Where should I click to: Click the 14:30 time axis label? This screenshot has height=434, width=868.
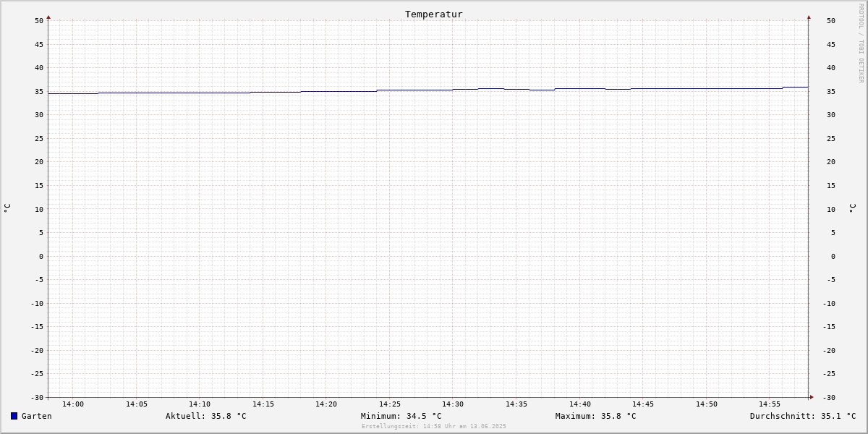pyautogui.click(x=453, y=404)
